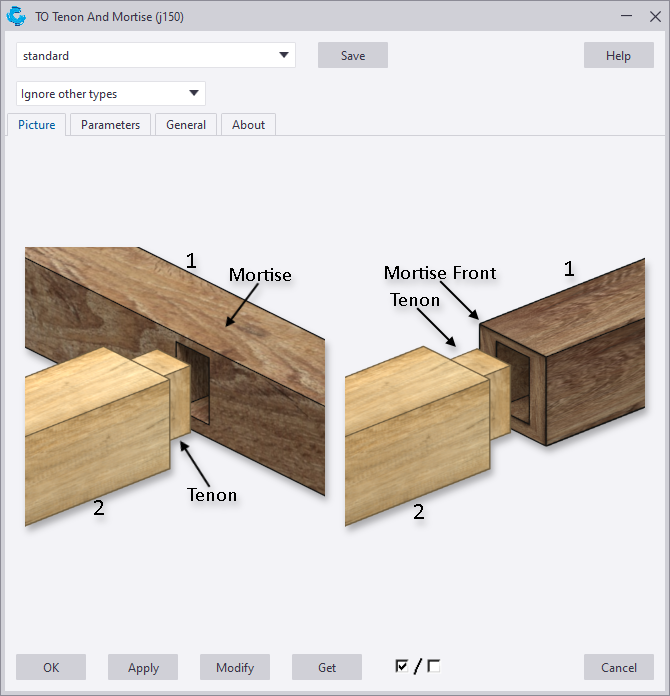Switch to the Picture tab
The width and height of the screenshot is (670, 696).
(37, 125)
